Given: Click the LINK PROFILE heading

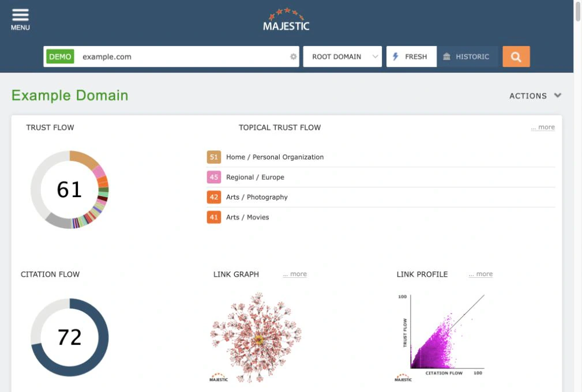Looking at the screenshot, I should pyautogui.click(x=422, y=274).
